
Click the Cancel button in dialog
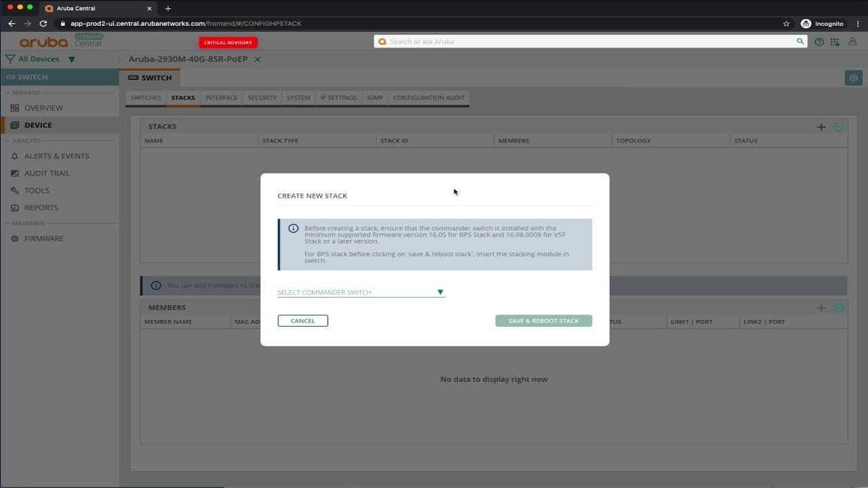[x=302, y=321]
